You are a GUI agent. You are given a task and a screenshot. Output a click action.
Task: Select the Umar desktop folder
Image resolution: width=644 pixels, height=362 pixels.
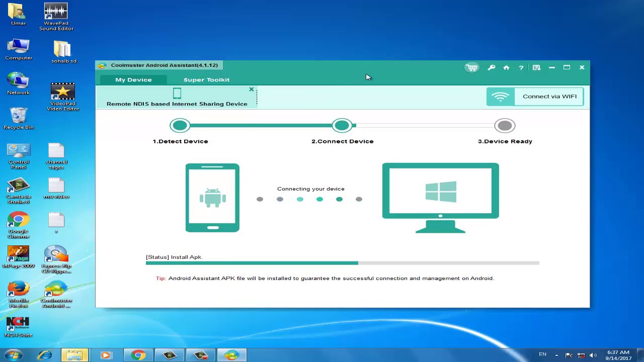tap(18, 14)
